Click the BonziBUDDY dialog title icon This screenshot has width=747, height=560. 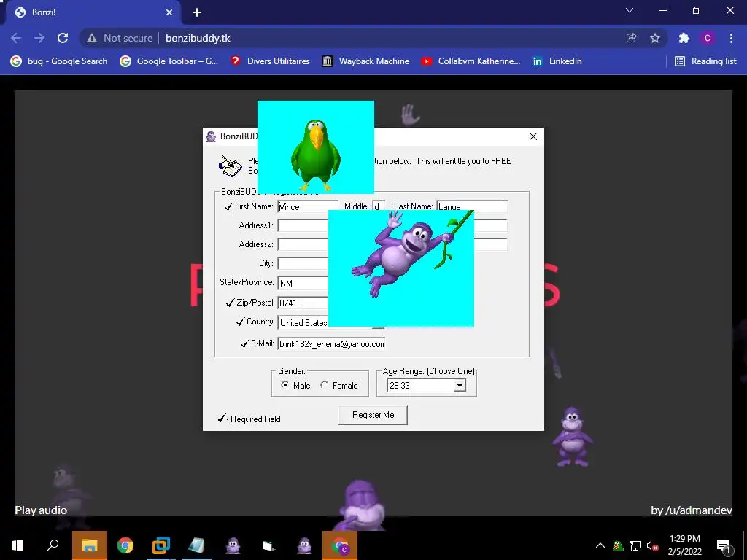(x=211, y=136)
